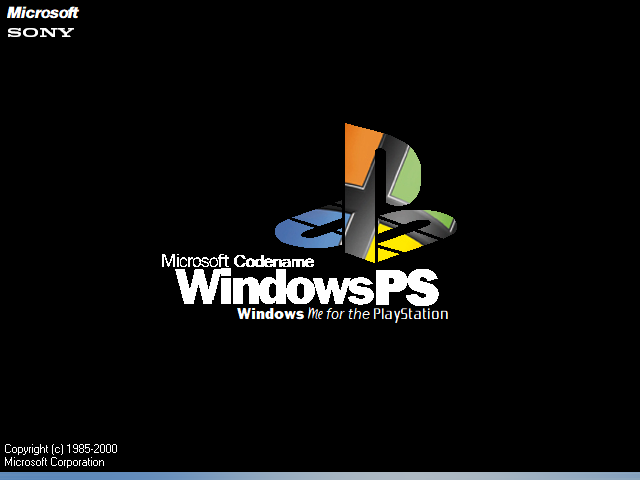The image size is (640, 480).
Task: Click the blue boot progress bar
Action: click(320, 476)
